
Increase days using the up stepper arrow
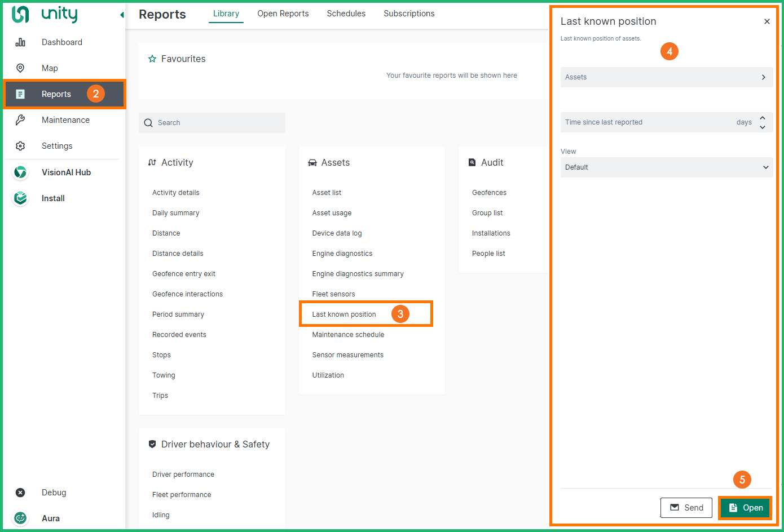(763, 118)
